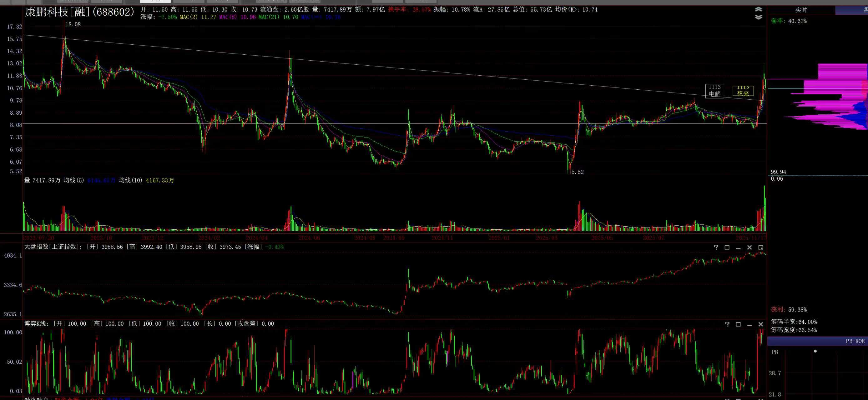Select the yellow 1113 想来 annotation box
868x400 pixels.
pos(743,91)
